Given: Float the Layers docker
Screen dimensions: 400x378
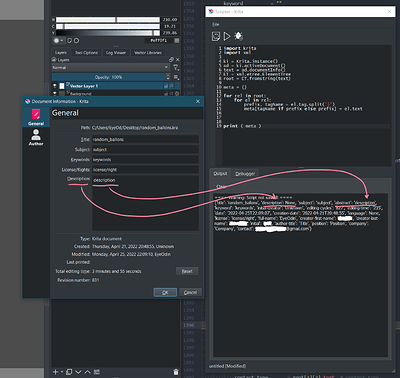Looking at the screenshot, I should coord(171,60).
